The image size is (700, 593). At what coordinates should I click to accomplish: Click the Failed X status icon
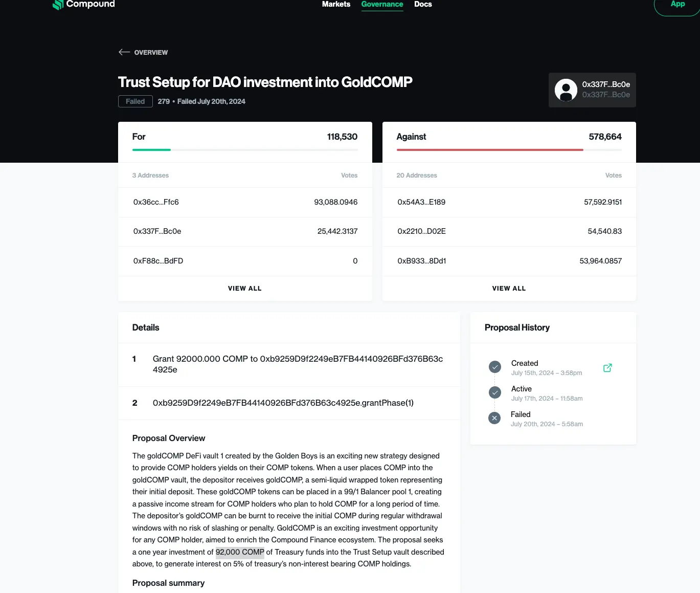point(494,418)
